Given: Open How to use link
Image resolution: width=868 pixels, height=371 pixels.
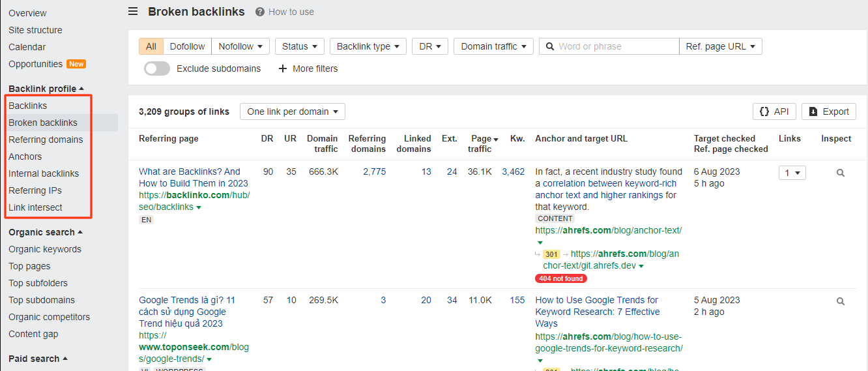Looking at the screenshot, I should [x=291, y=12].
